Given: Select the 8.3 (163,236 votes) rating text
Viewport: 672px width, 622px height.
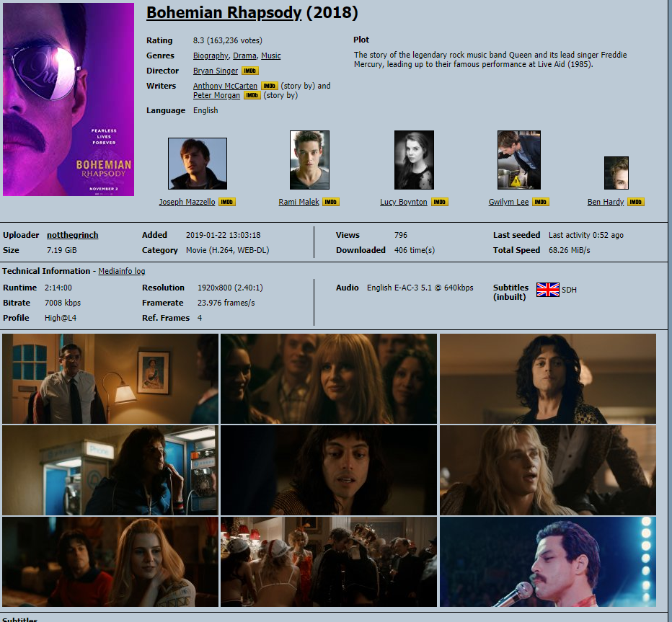Looking at the screenshot, I should 228,40.
